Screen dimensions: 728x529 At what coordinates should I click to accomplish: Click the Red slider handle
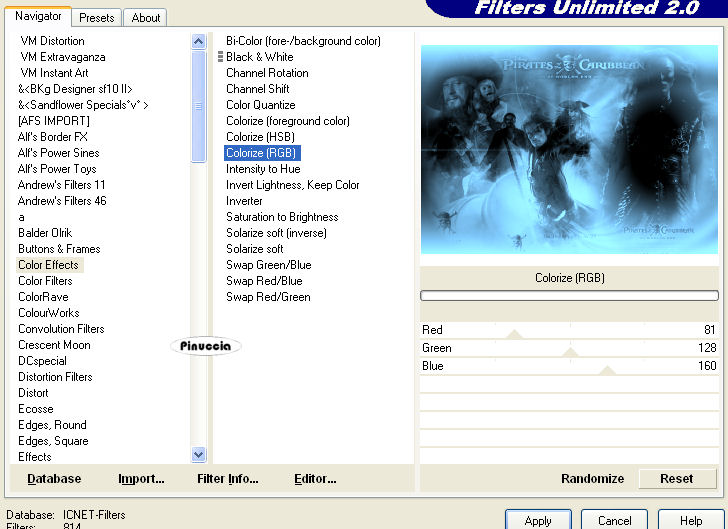coord(514,334)
